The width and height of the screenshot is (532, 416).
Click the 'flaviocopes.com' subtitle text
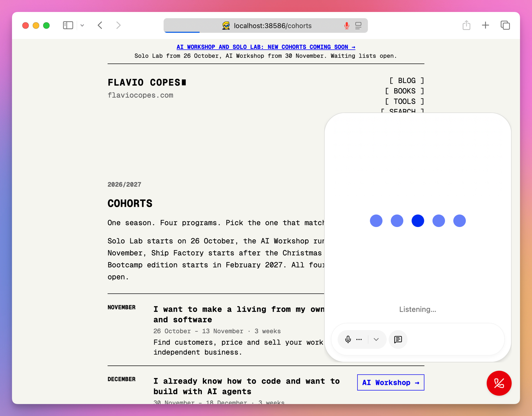tap(140, 95)
